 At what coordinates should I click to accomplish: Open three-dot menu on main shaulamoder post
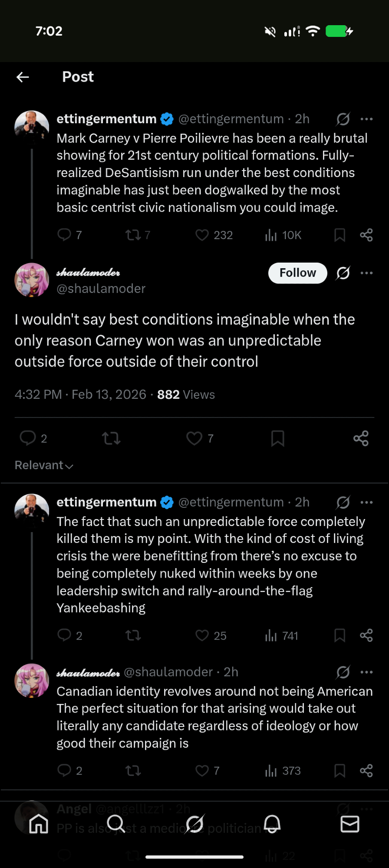[x=366, y=273]
